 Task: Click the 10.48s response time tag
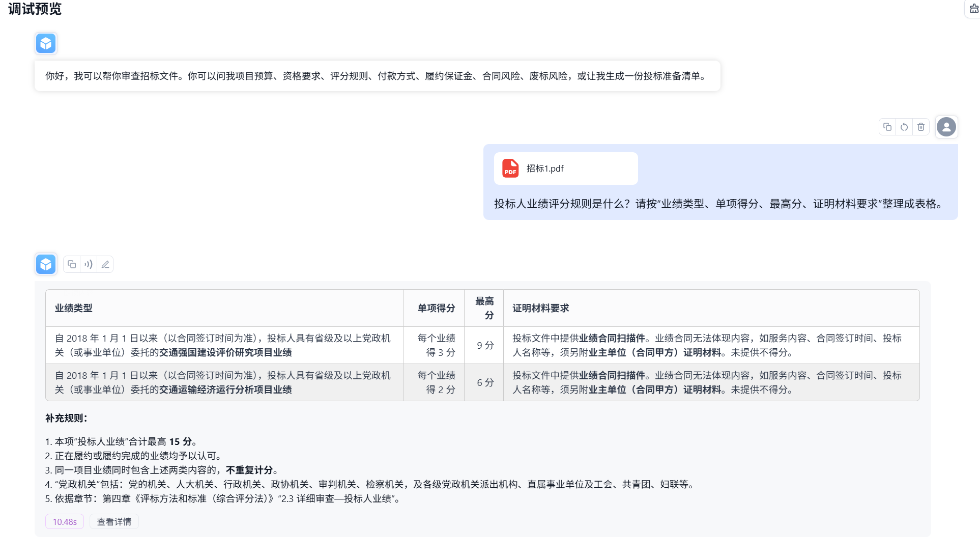click(x=65, y=521)
